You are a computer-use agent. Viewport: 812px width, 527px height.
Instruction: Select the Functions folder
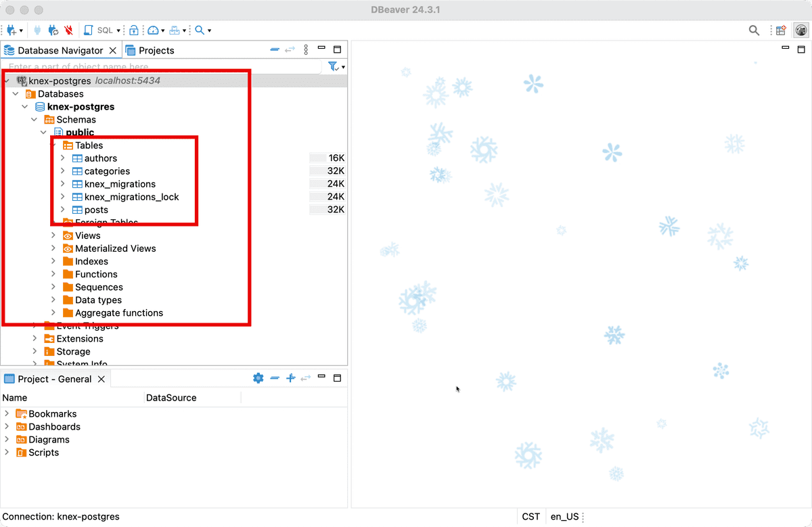click(x=96, y=274)
